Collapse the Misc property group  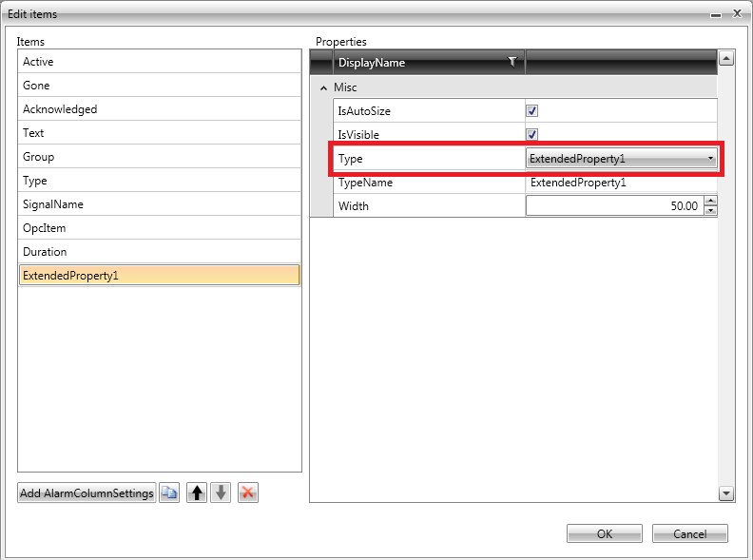323,87
